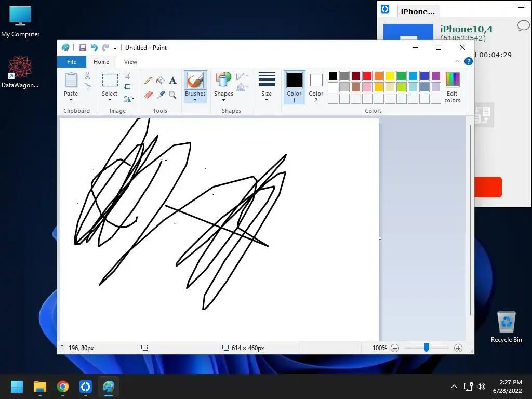This screenshot has width=532, height=399.
Task: Open Recycle Bin desktop icon
Action: point(506,327)
